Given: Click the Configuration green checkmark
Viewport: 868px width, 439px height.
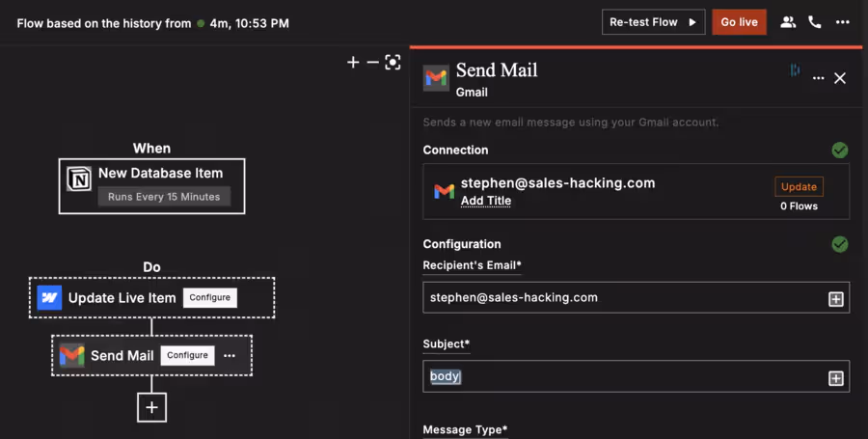Looking at the screenshot, I should pos(840,244).
